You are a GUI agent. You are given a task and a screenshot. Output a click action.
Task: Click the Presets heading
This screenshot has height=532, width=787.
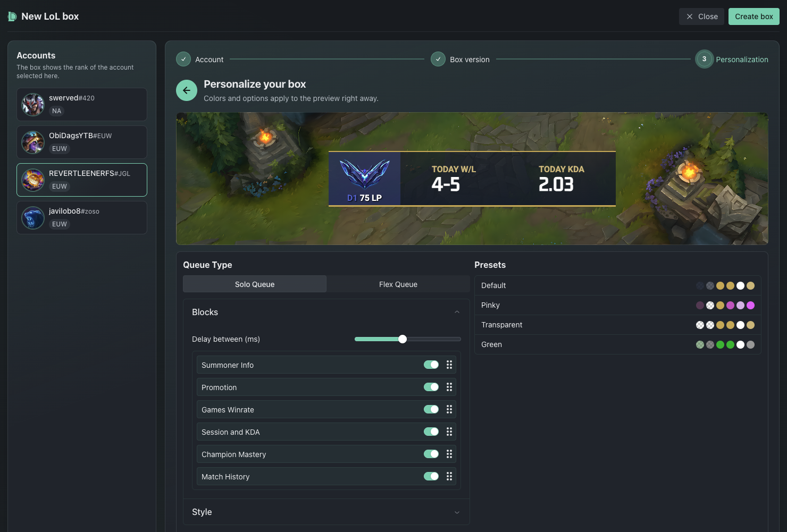(490, 265)
